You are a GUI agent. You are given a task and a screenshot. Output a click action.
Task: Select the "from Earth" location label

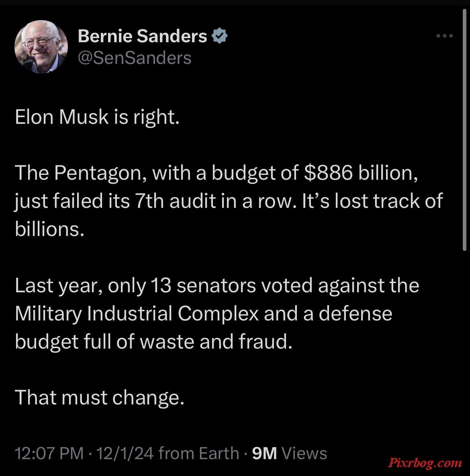point(199,453)
